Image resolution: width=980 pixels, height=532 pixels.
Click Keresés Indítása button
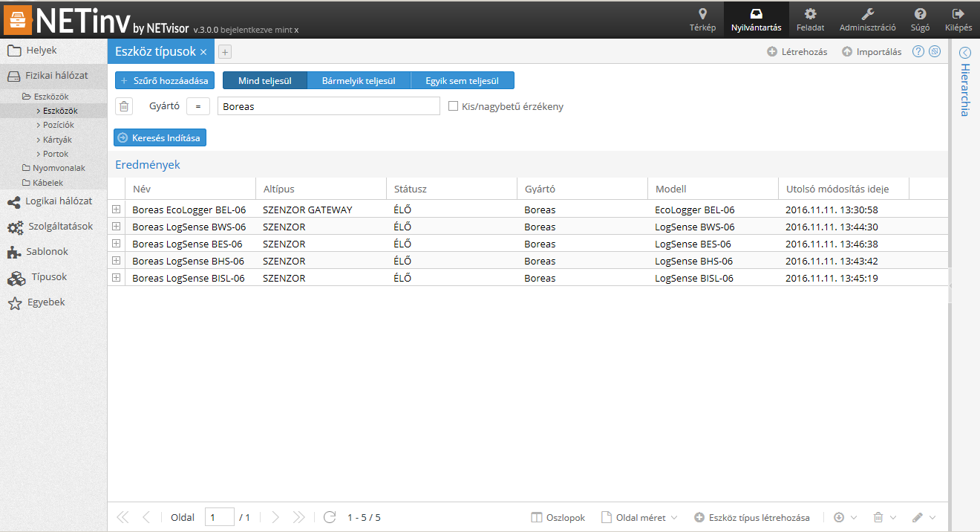tap(160, 137)
